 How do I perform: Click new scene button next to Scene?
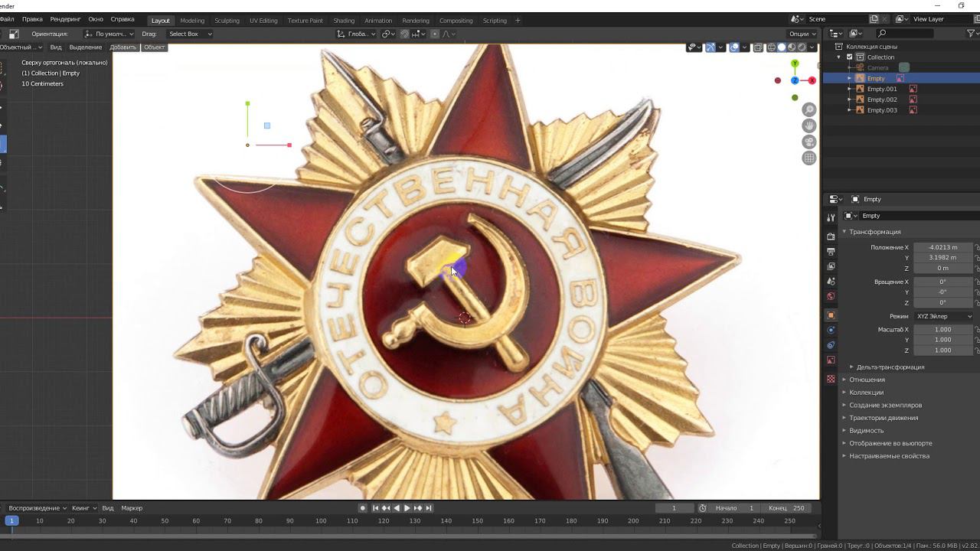pos(874,19)
